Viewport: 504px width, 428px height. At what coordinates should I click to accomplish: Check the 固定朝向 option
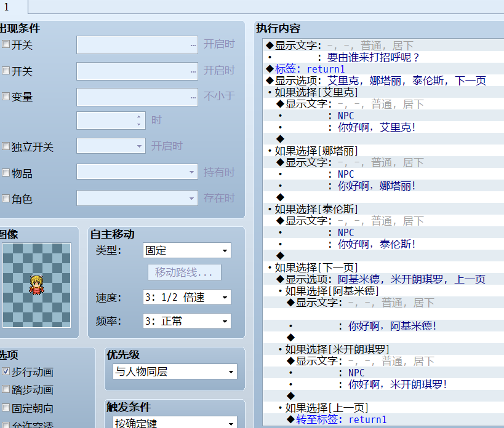6,408
